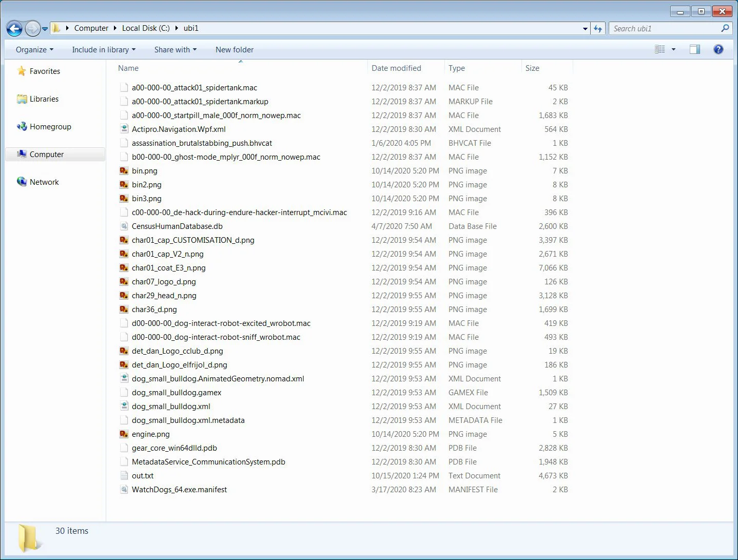The width and height of the screenshot is (738, 560).
Task: Open the recent pages dropdown arrow
Action: [x=45, y=29]
